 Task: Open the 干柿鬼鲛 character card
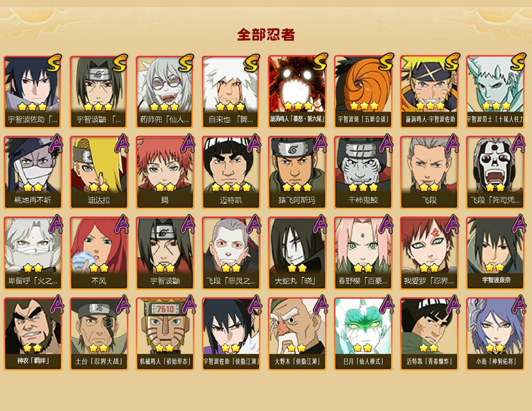(x=363, y=172)
